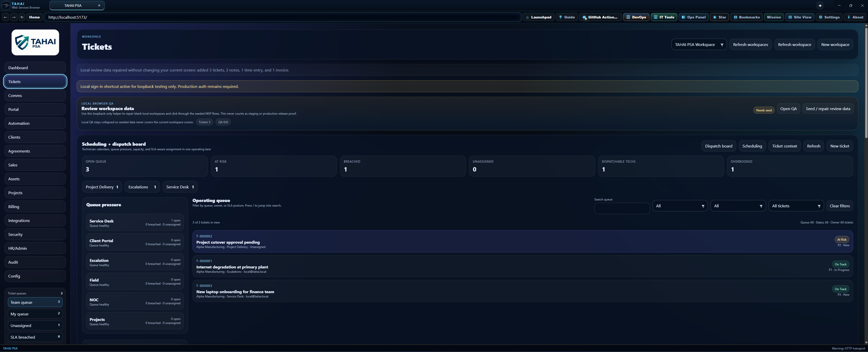The image size is (868, 352).
Task: Open ticket T-000002 Project cutover approval pending
Action: (x=523, y=241)
